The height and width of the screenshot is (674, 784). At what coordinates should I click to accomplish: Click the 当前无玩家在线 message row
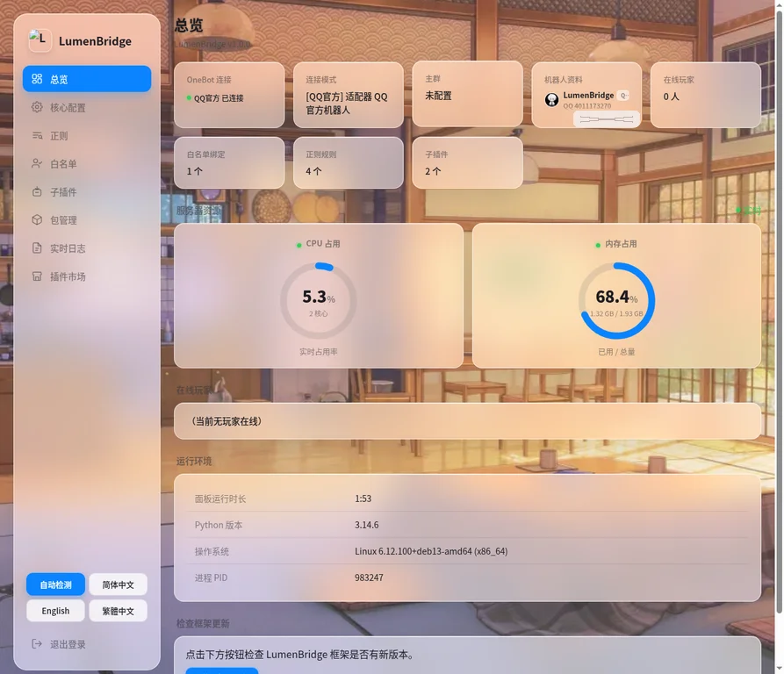click(467, 421)
